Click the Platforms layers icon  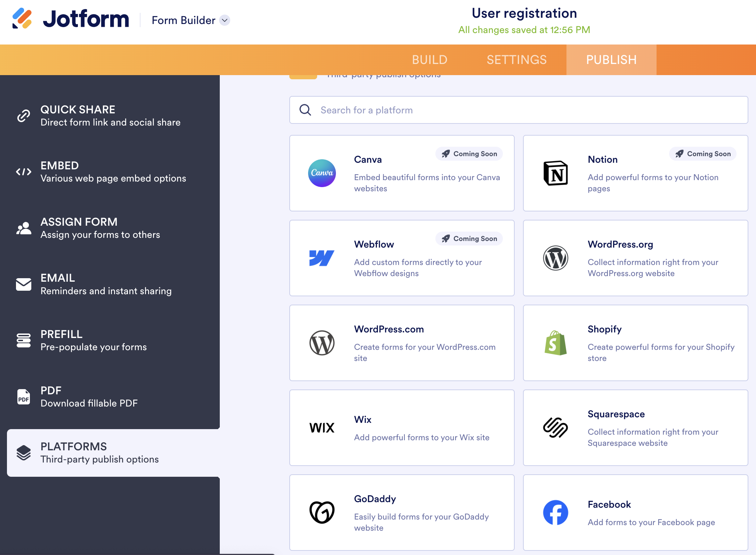pyautogui.click(x=24, y=453)
